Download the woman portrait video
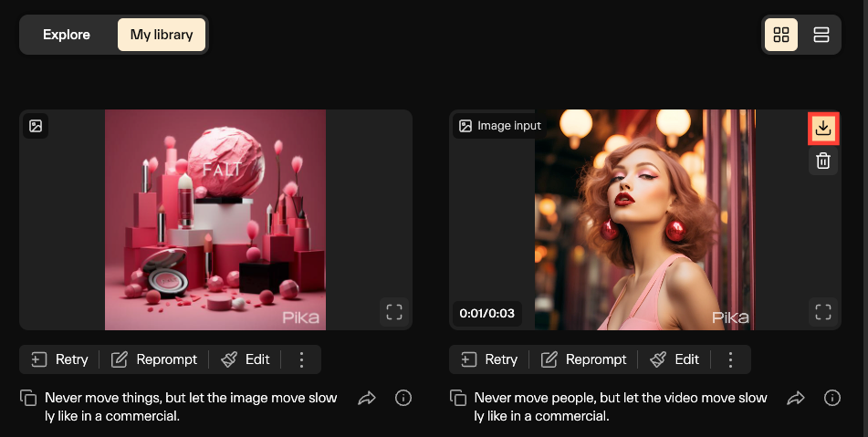The height and width of the screenshot is (437, 868). tap(822, 128)
